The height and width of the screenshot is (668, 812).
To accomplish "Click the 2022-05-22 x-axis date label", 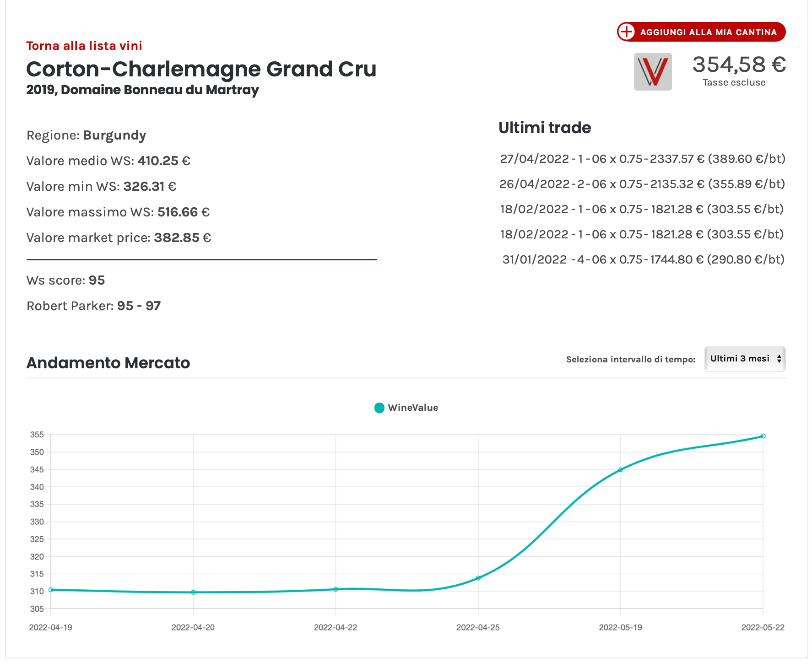I will [x=763, y=627].
